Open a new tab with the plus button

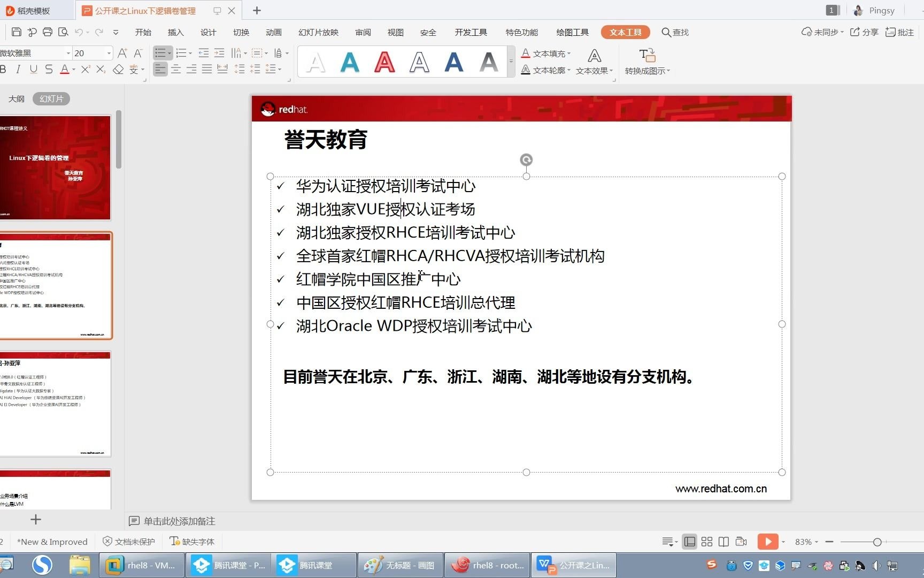click(x=257, y=10)
